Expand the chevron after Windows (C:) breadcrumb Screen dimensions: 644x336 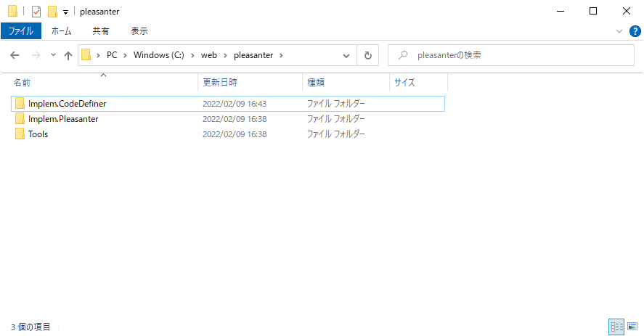tap(192, 55)
